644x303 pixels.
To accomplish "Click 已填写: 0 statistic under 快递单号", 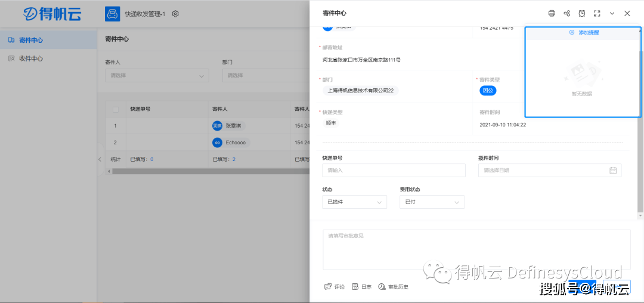I will click(x=142, y=159).
